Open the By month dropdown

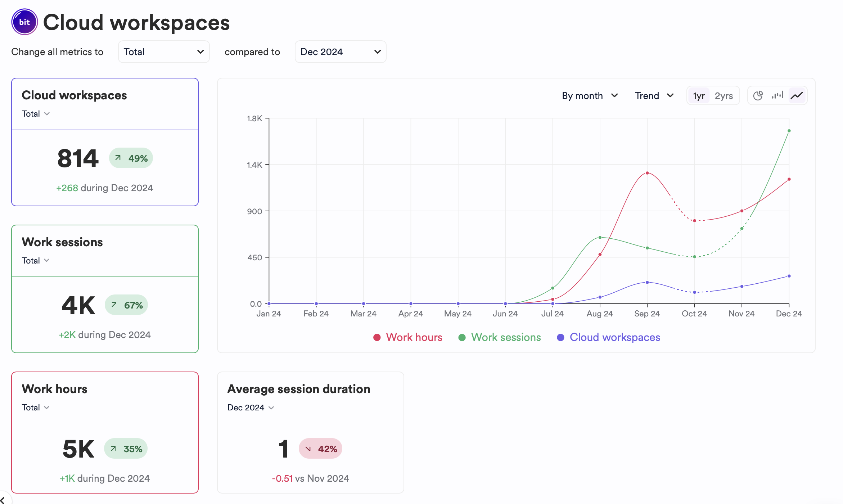(590, 96)
